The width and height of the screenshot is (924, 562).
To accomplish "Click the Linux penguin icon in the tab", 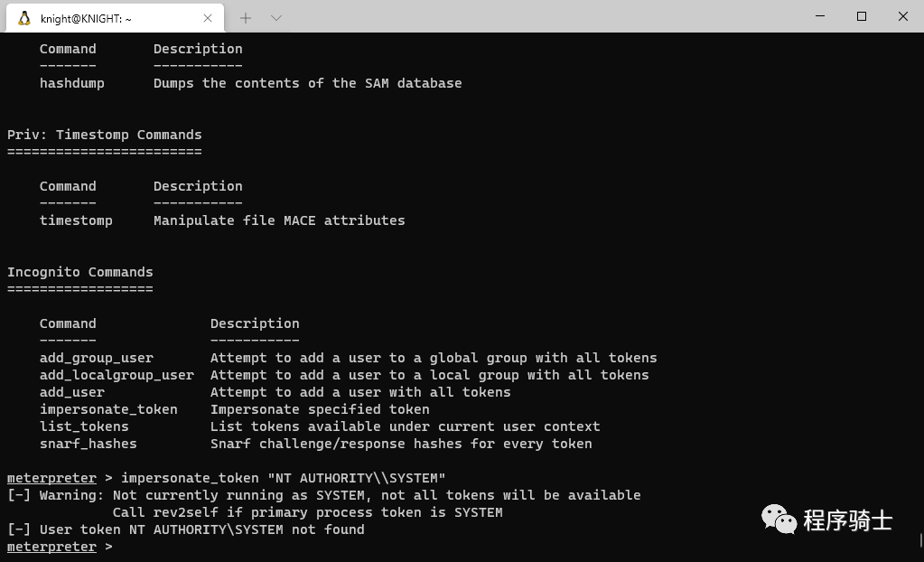I will 24,17.
